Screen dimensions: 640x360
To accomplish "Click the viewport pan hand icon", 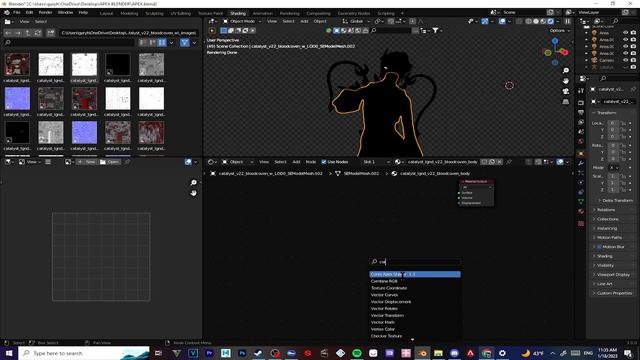I will pyautogui.click(x=566, y=81).
